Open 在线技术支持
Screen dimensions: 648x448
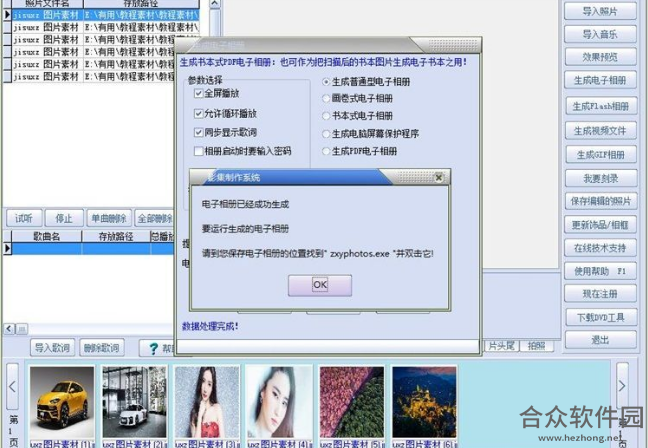point(600,248)
